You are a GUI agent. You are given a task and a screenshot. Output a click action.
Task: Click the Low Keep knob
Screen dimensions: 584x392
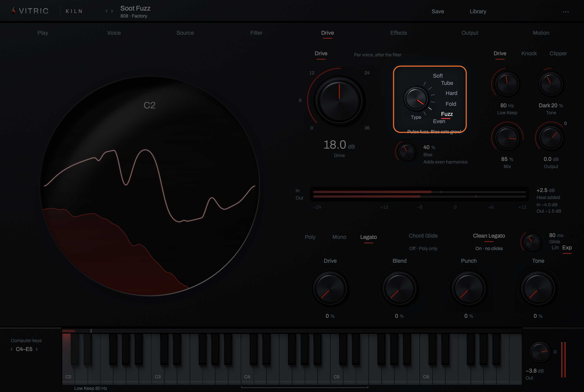(x=507, y=84)
